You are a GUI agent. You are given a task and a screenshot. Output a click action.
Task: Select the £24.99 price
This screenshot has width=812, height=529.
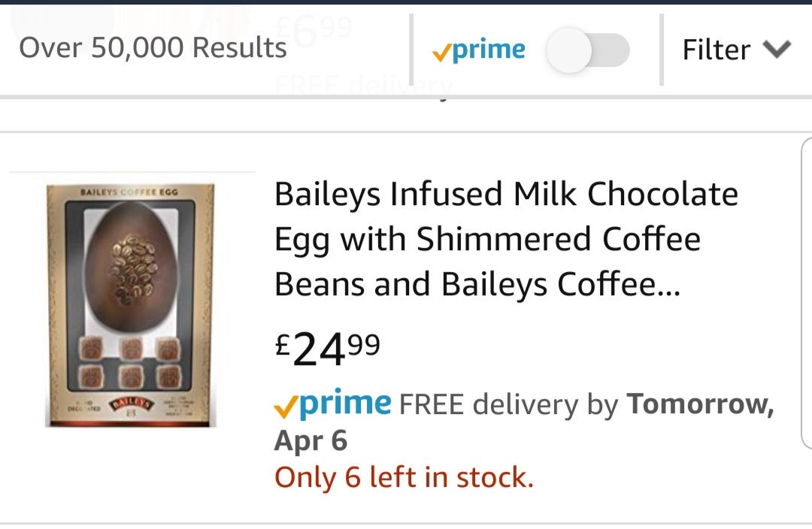pyautogui.click(x=327, y=349)
